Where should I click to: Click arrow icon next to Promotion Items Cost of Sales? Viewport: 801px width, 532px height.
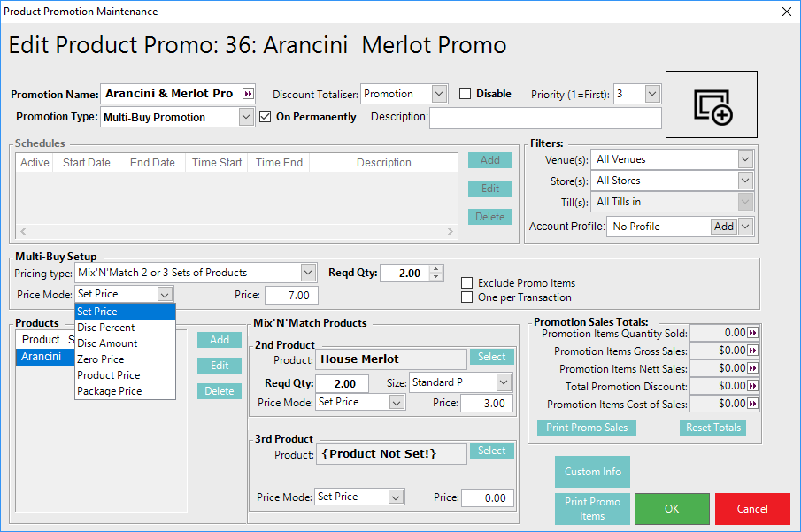pyautogui.click(x=753, y=404)
